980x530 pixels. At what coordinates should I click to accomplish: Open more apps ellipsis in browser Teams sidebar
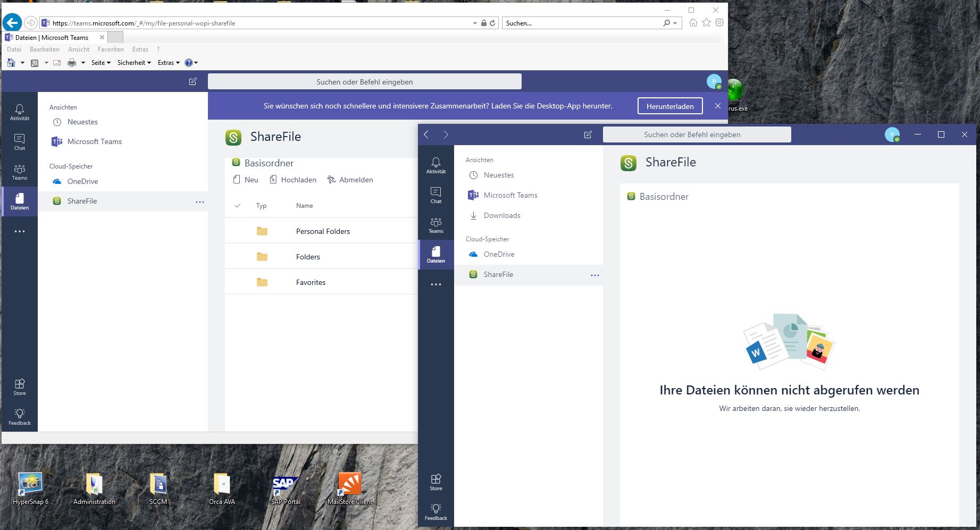click(20, 231)
